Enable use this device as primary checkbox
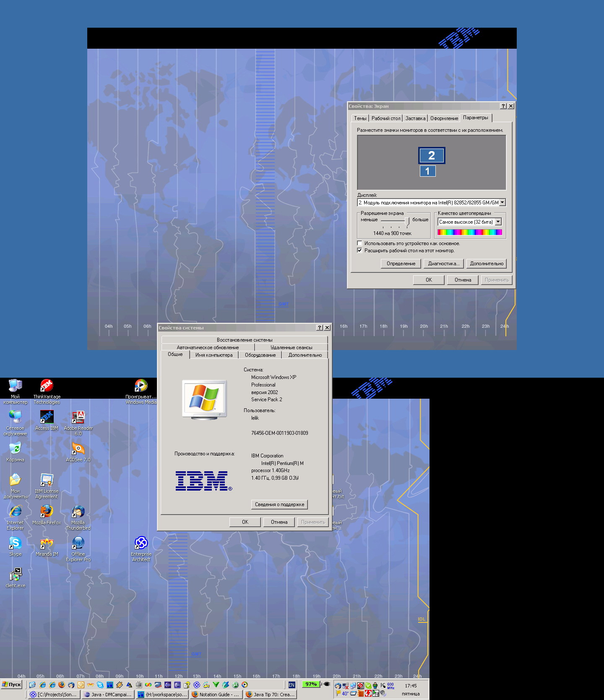604x700 pixels. pyautogui.click(x=359, y=243)
